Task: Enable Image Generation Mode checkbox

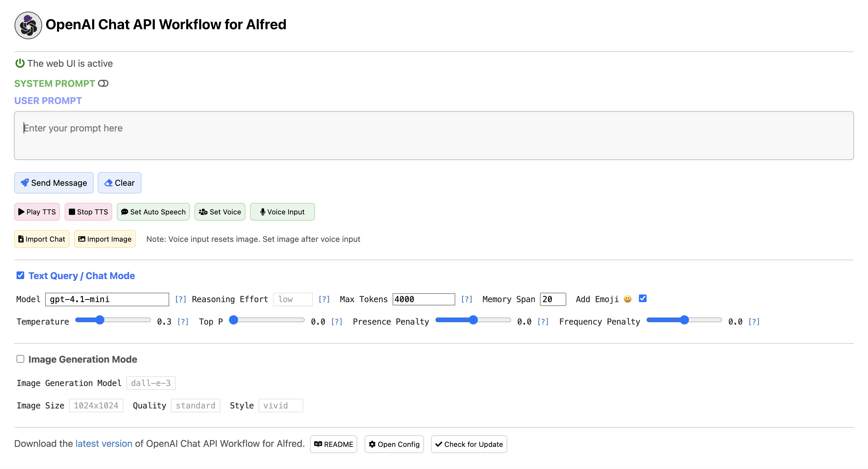Action: click(x=20, y=359)
